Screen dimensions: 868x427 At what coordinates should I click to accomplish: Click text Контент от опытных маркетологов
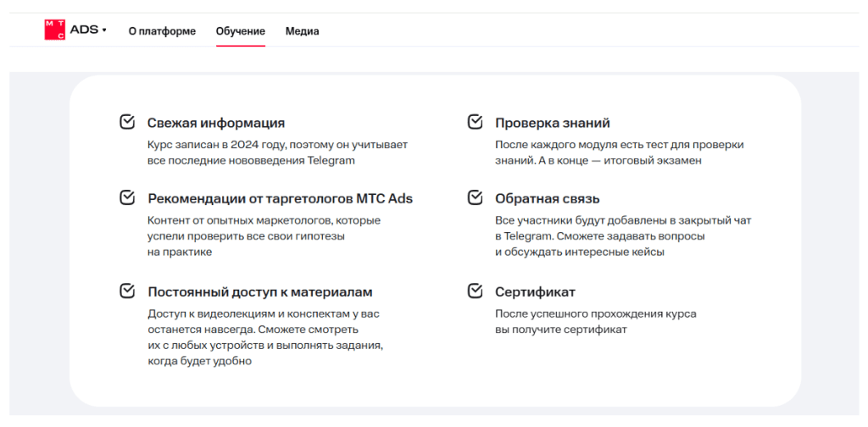coord(240,220)
